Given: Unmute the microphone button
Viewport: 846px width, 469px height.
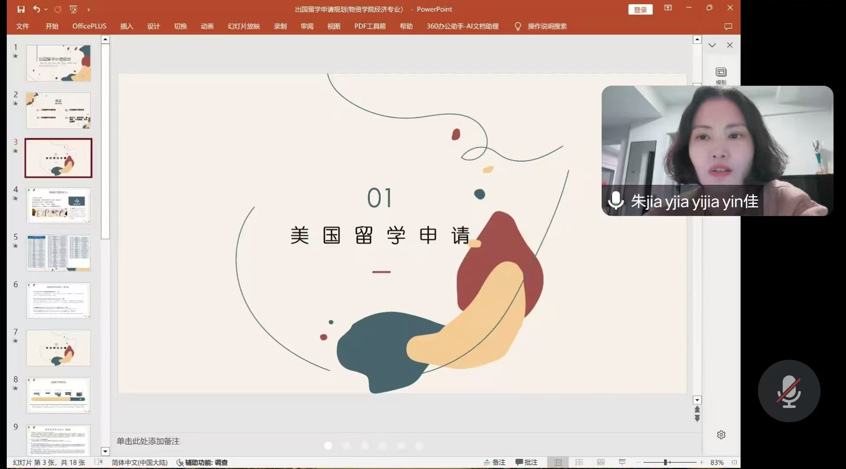Looking at the screenshot, I should coord(789,391).
